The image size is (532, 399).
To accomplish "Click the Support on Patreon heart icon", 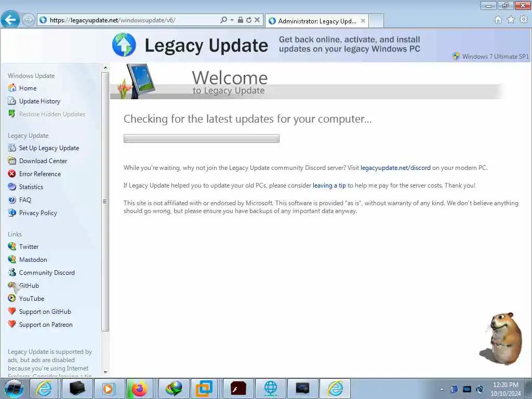I will (12, 324).
